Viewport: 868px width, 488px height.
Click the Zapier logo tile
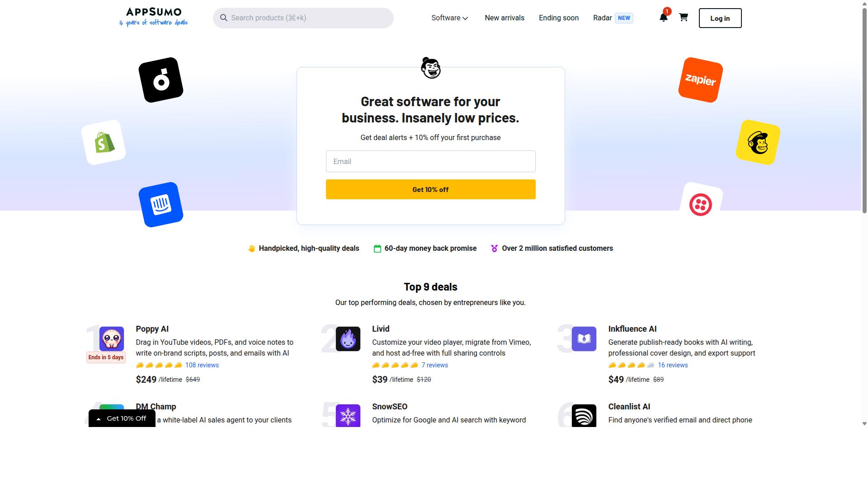tap(700, 80)
